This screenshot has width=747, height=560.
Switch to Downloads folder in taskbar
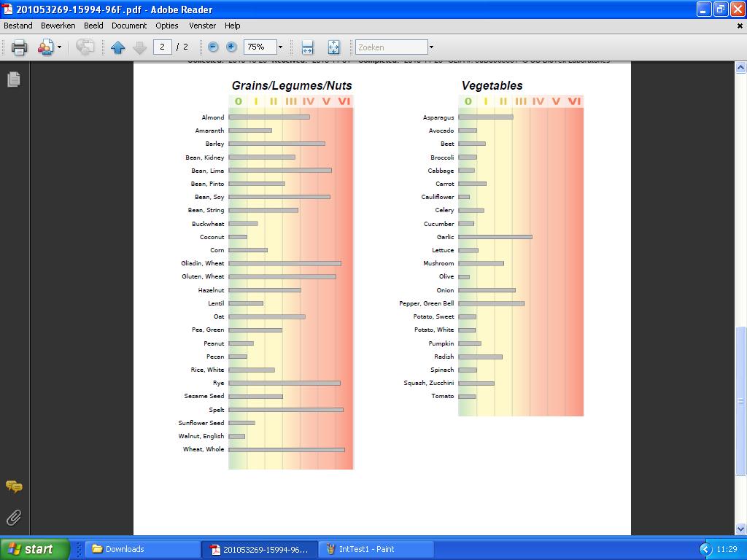[x=143, y=549]
